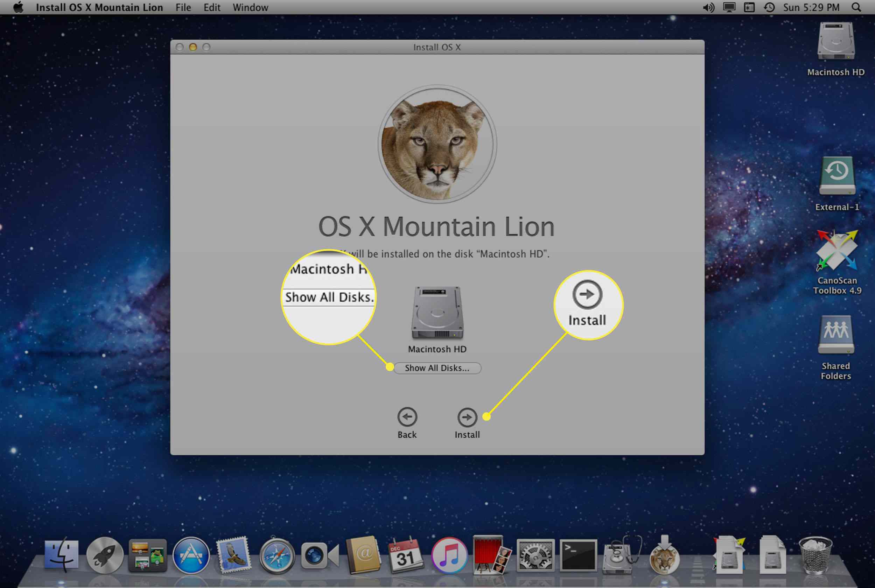Open Mission Control from the Dock
Image resolution: width=875 pixels, height=588 pixels.
(x=148, y=556)
